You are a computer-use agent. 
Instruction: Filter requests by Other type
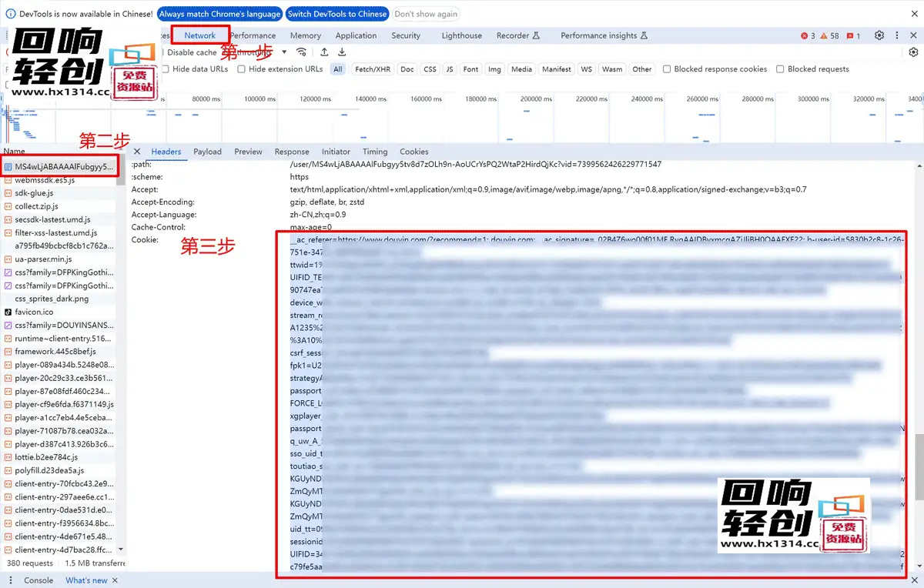pyautogui.click(x=641, y=69)
